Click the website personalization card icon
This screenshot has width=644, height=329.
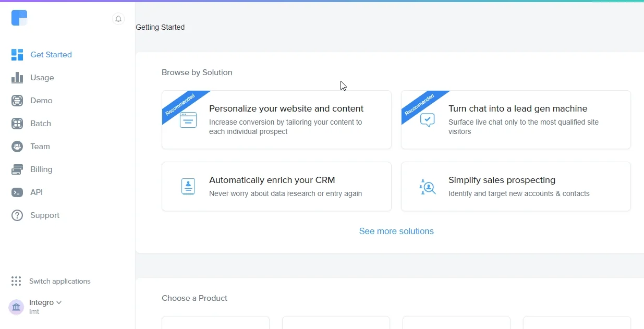(188, 120)
